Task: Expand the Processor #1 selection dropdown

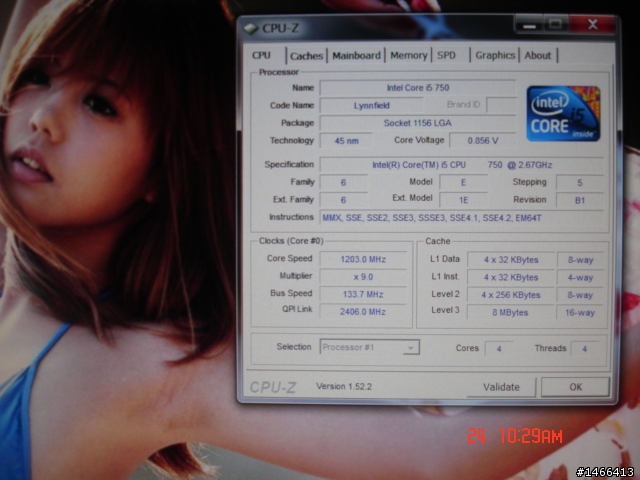Action: click(411, 348)
